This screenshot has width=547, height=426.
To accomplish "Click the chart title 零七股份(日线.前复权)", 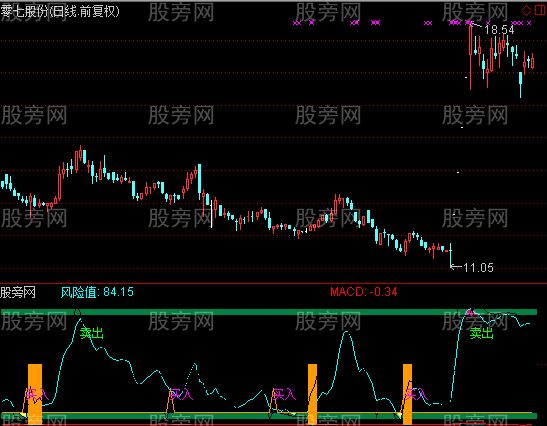I will pos(60,11).
